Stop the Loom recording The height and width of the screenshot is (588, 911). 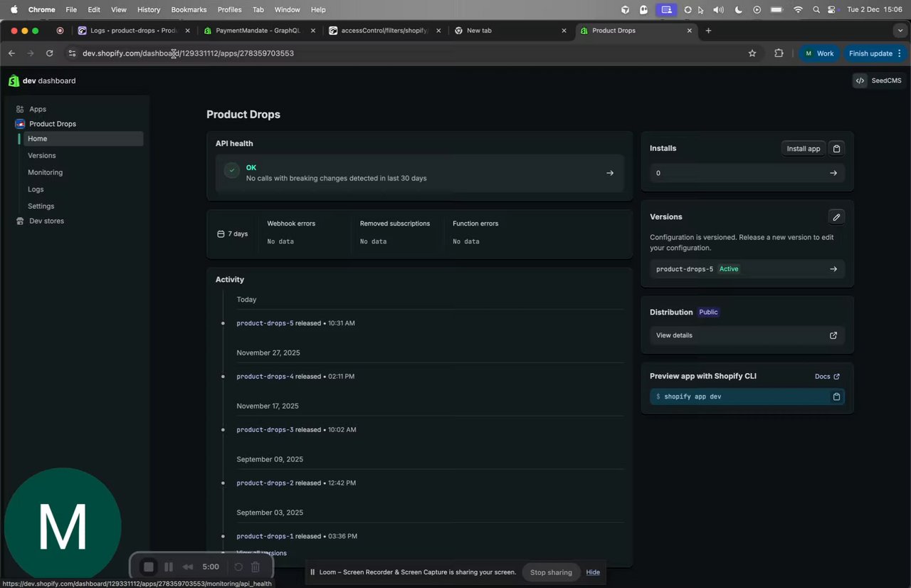(149, 567)
